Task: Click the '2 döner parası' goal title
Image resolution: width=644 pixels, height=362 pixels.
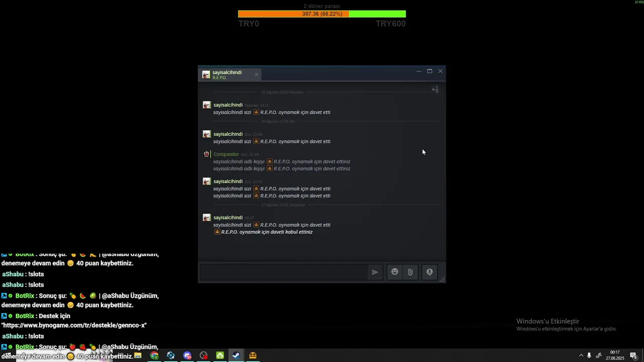Action: tap(322, 6)
